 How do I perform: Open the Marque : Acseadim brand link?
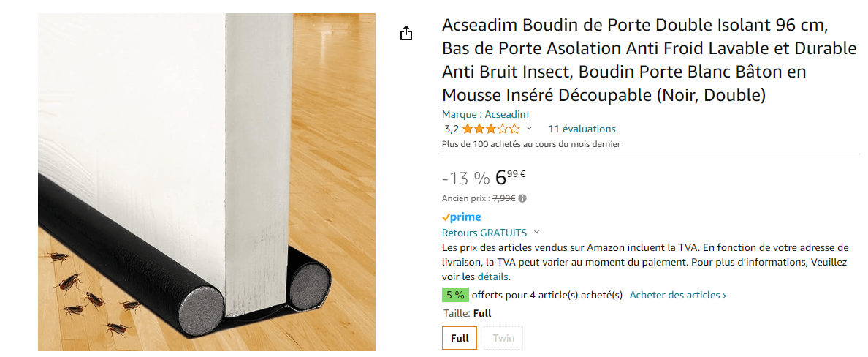(485, 114)
